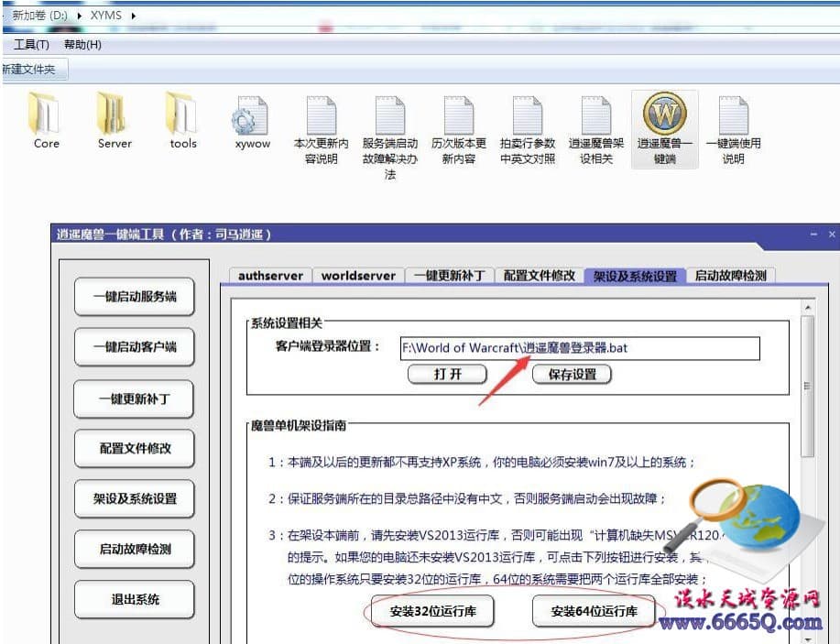Open the 一键更新补丁 tab
The width and height of the screenshot is (840, 644).
pos(449,276)
